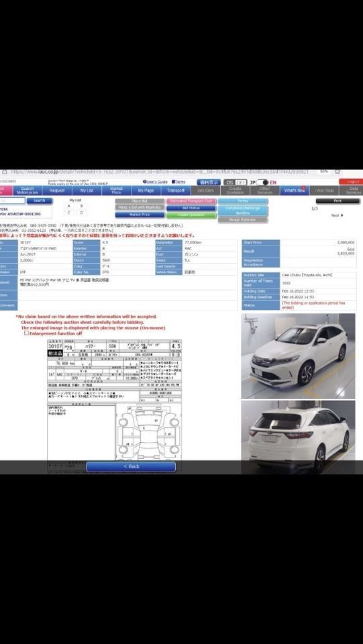363x644 pixels.
Task: Toggle the DS OFF switch
Action: pos(237,182)
